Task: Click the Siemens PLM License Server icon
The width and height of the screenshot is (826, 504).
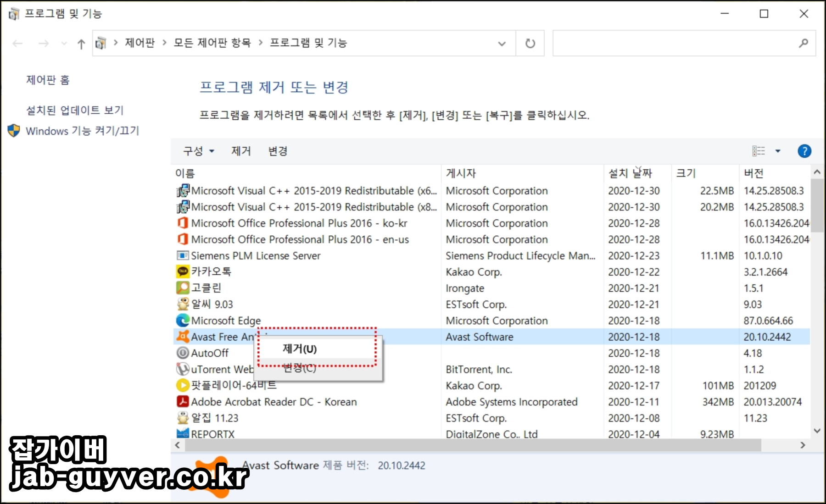Action: click(183, 255)
